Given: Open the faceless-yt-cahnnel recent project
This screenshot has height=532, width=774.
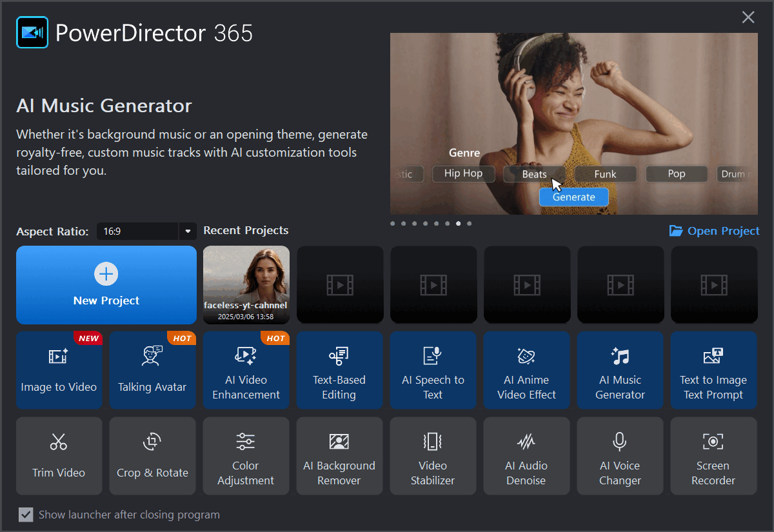Looking at the screenshot, I should (x=246, y=284).
